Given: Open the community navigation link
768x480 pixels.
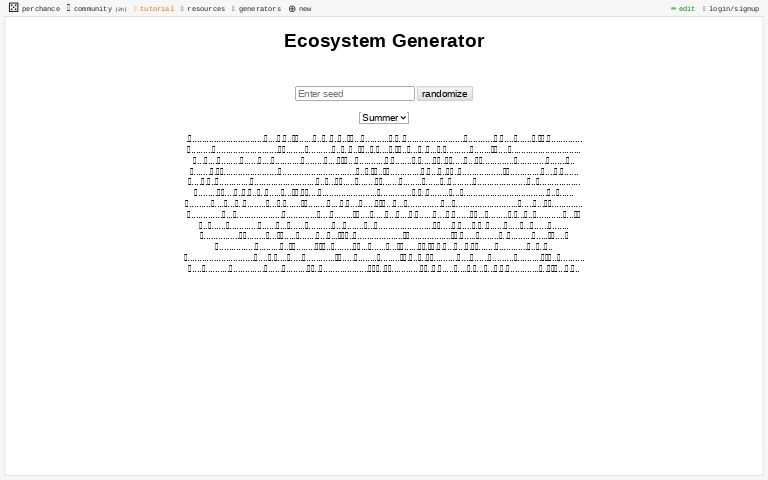Looking at the screenshot, I should [93, 9].
